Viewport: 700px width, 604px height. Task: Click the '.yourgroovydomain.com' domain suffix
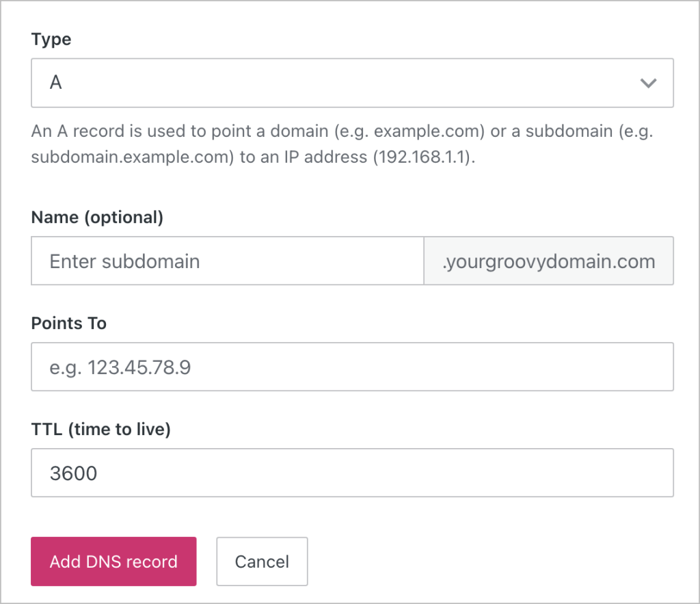click(x=548, y=261)
